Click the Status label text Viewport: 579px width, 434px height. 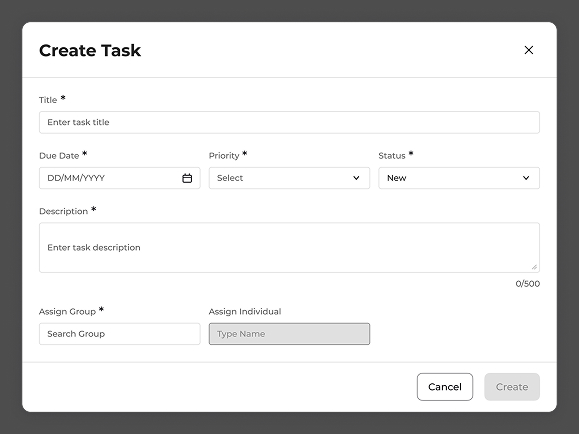(x=392, y=156)
